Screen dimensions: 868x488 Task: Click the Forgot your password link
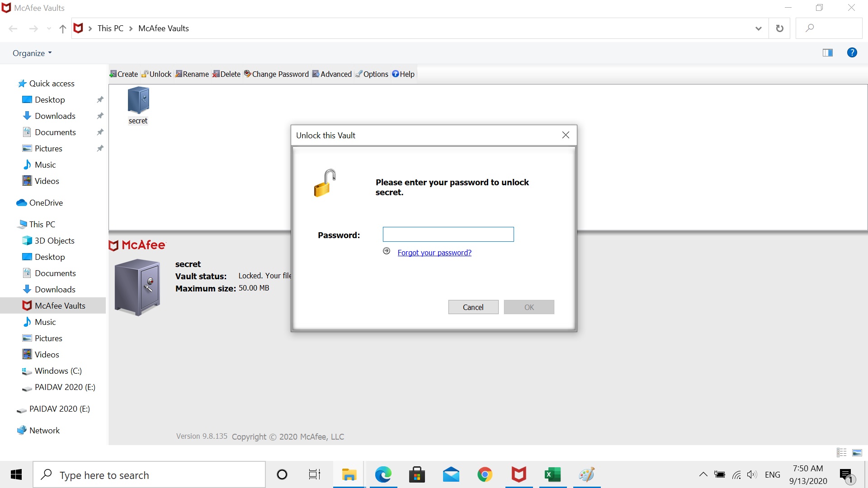(434, 253)
